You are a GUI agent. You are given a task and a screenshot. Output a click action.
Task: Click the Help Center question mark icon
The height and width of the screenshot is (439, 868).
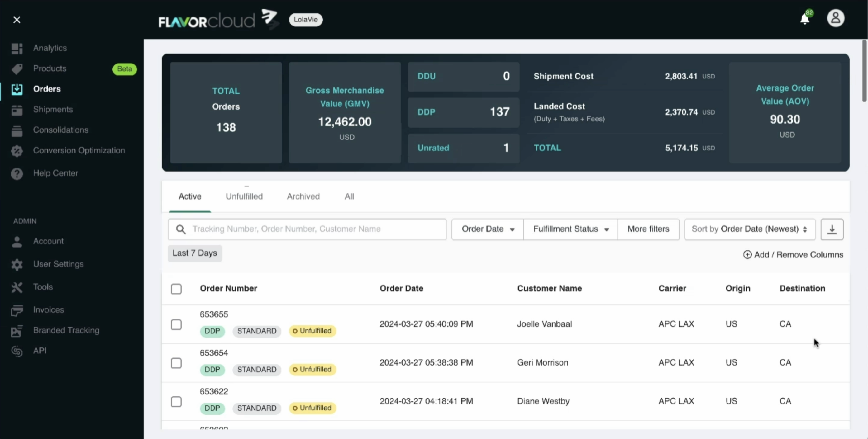coord(17,174)
